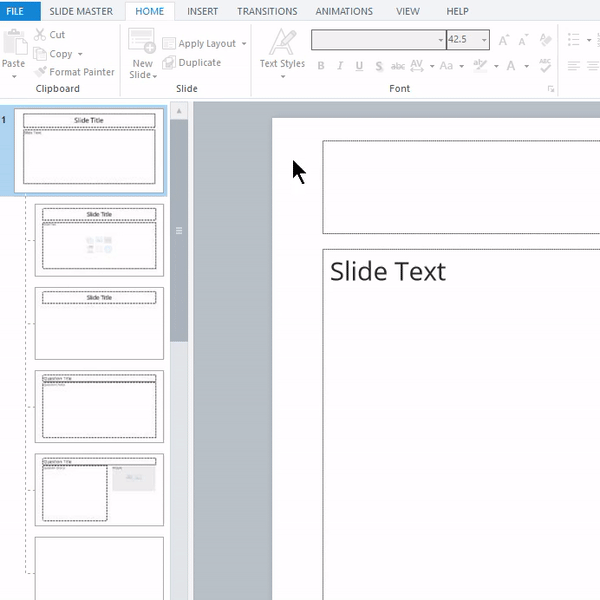Click the Decrease Font Size icon

[523, 40]
